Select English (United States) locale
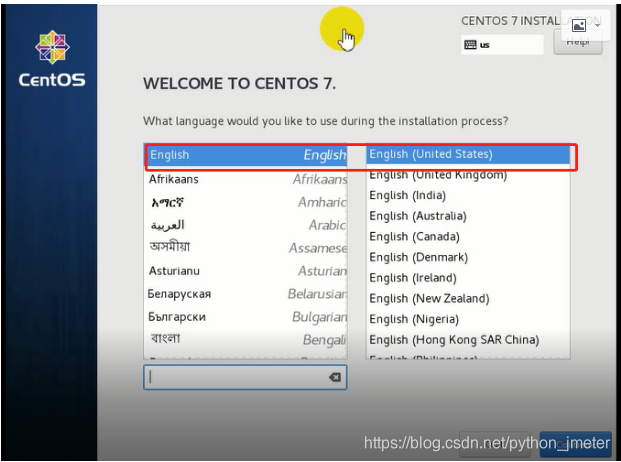 [468, 154]
